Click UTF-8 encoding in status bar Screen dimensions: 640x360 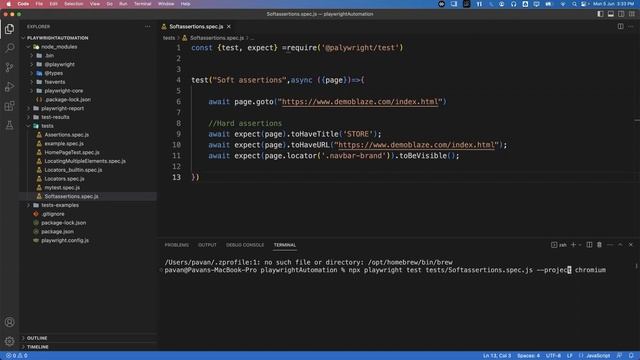[x=553, y=356]
